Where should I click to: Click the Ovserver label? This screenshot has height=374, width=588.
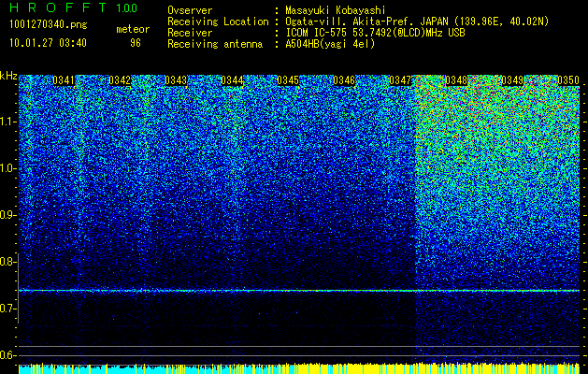(190, 10)
